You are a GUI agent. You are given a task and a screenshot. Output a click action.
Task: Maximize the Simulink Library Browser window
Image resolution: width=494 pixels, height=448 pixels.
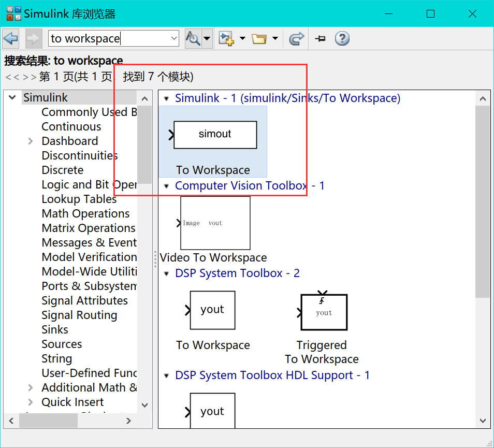coord(430,13)
